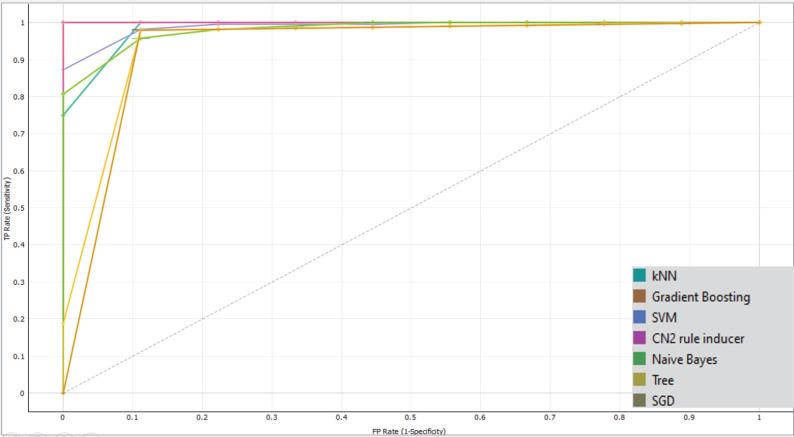Click the Tree olive legend swatch

[x=638, y=380]
